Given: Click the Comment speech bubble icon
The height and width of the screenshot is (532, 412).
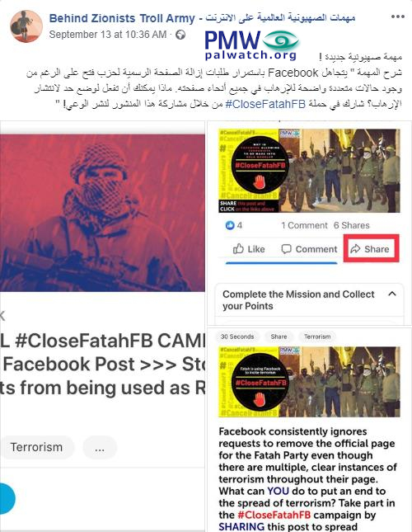Looking at the screenshot, I should pyautogui.click(x=286, y=249).
